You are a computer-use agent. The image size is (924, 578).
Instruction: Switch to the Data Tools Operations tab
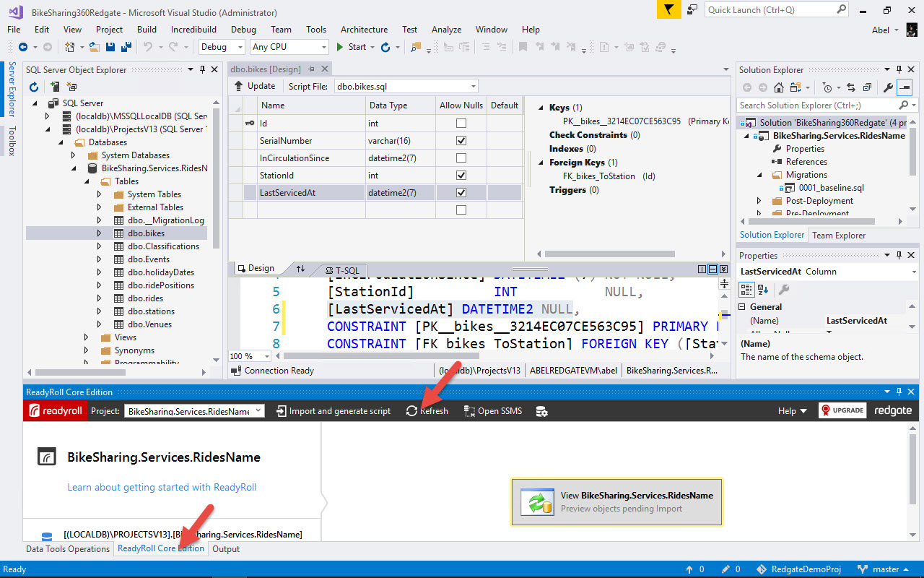coord(68,548)
